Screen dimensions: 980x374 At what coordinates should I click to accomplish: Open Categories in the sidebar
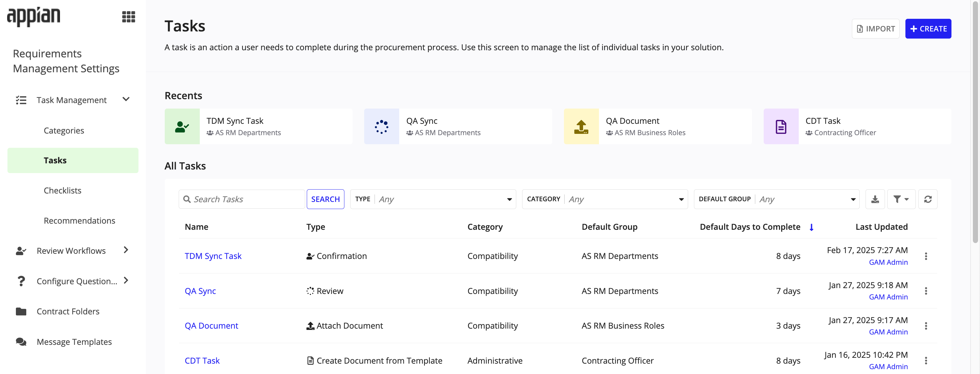click(x=64, y=130)
